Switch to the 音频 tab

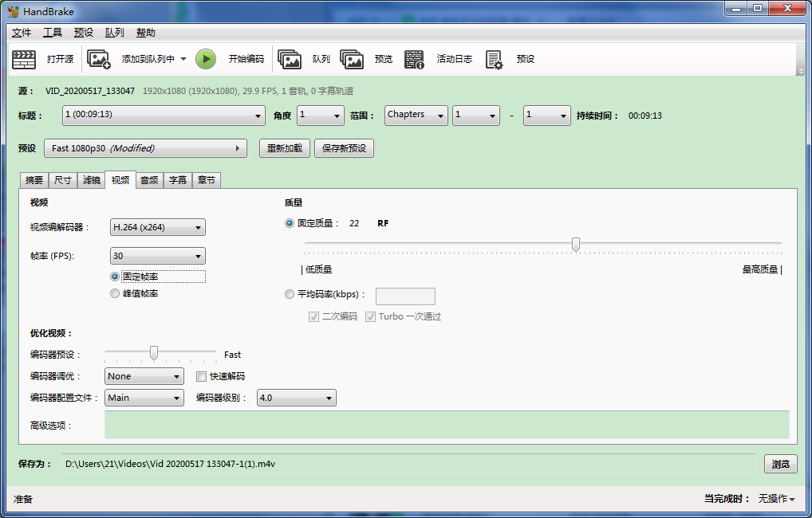point(149,180)
